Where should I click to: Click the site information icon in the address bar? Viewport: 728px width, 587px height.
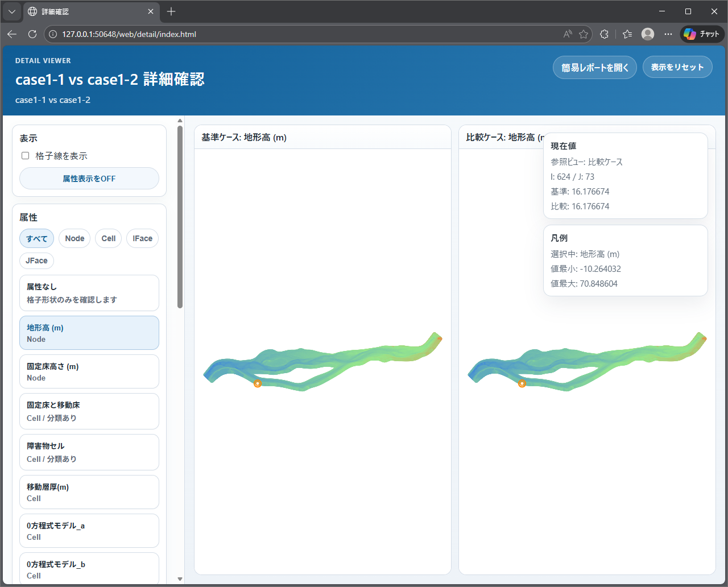(52, 34)
